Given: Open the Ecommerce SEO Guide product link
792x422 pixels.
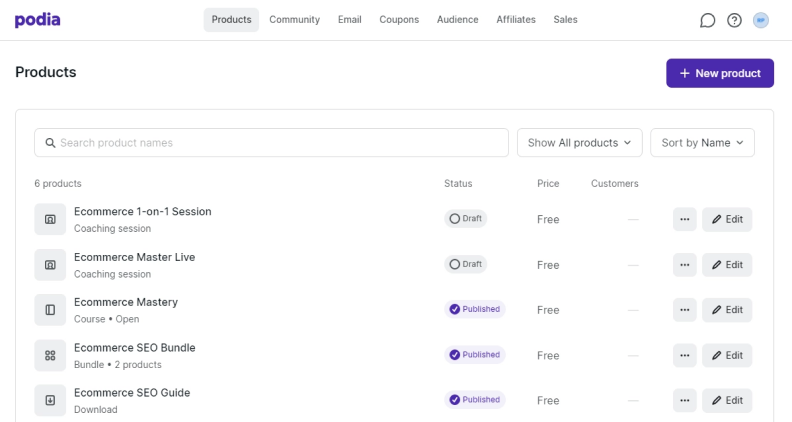Looking at the screenshot, I should pyautogui.click(x=132, y=393).
